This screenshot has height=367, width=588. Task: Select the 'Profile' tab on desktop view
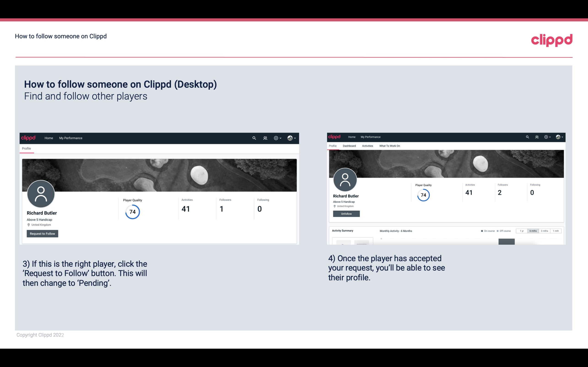pos(26,148)
